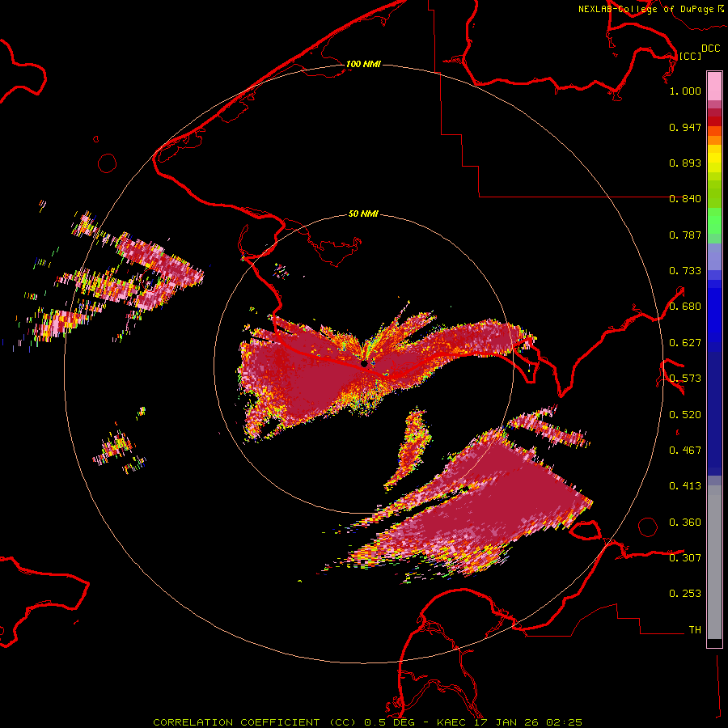Click the 0.787 scale value
This screenshot has width=728, height=728.
[685, 235]
